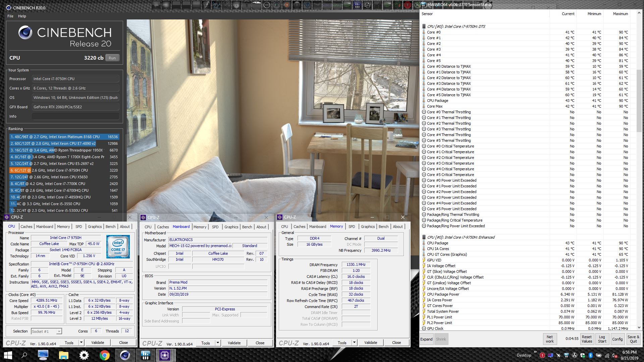The height and width of the screenshot is (362, 644).
Task: Select ranking row Xeon Platinum 8168 CPU
Action: (x=64, y=137)
